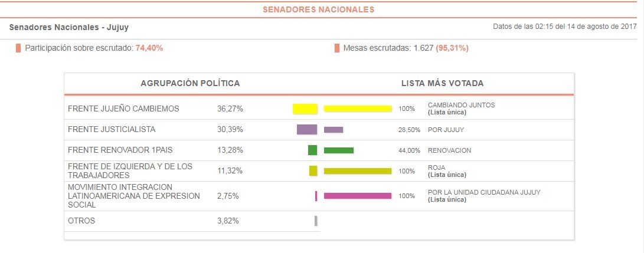The image size is (644, 253).
Task: Click the salmon marker beside Mesas escrutadas
Action: 336,48
